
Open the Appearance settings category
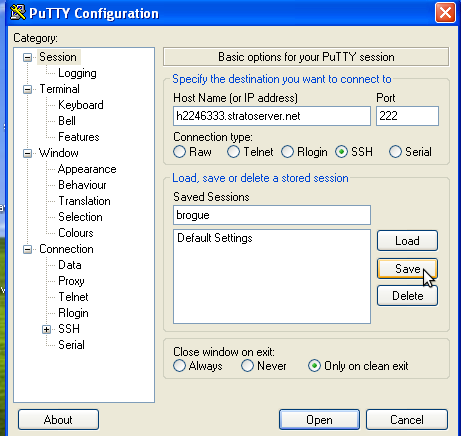87,169
